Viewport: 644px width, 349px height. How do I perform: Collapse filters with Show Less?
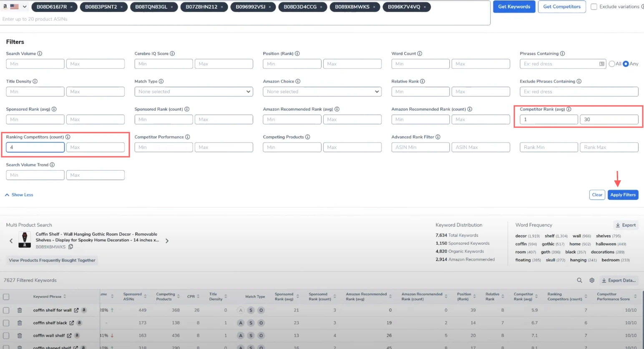19,195
